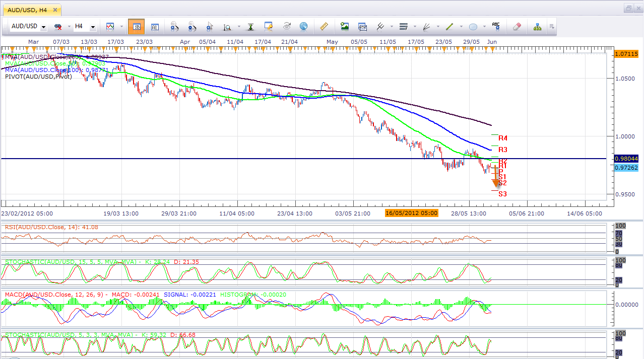This screenshot has width=644, height=359.
Task: Click the fit vertical range icon
Action: tap(250, 26)
